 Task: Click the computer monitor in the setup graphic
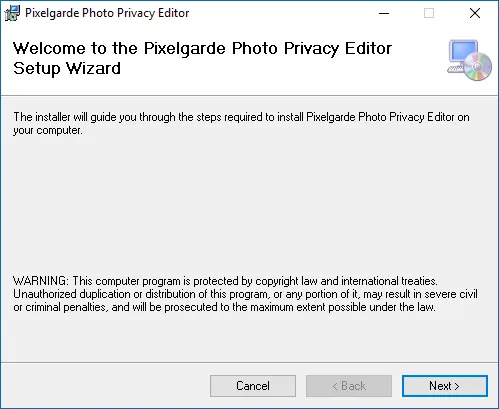(463, 53)
